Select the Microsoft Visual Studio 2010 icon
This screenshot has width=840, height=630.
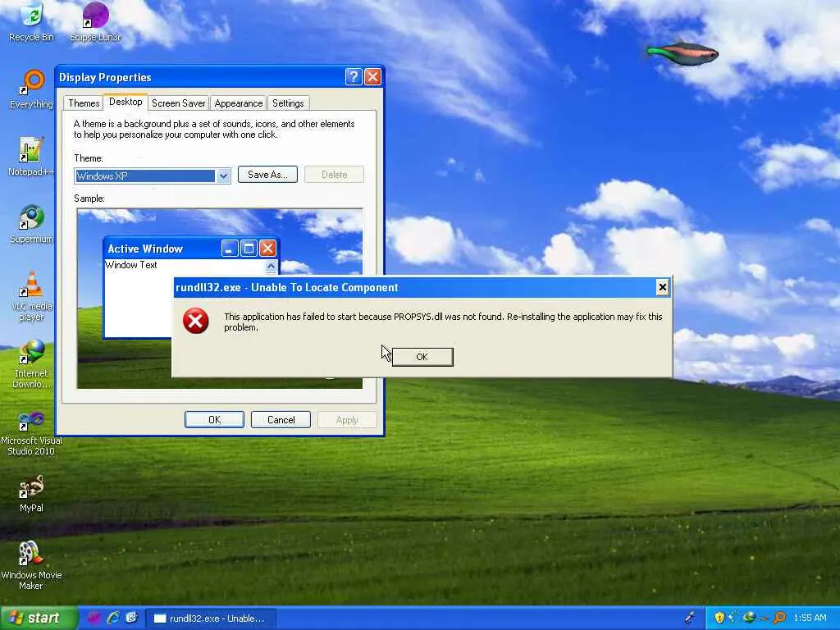pyautogui.click(x=32, y=433)
